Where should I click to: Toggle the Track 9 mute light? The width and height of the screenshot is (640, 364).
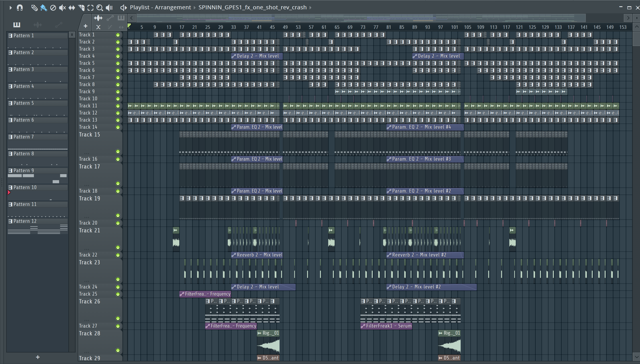click(118, 92)
